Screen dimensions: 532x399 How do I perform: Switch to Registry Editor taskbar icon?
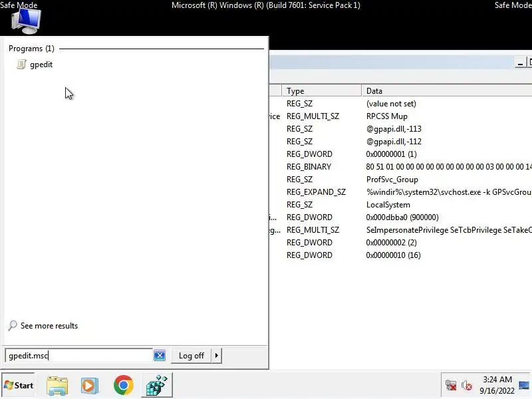(157, 386)
